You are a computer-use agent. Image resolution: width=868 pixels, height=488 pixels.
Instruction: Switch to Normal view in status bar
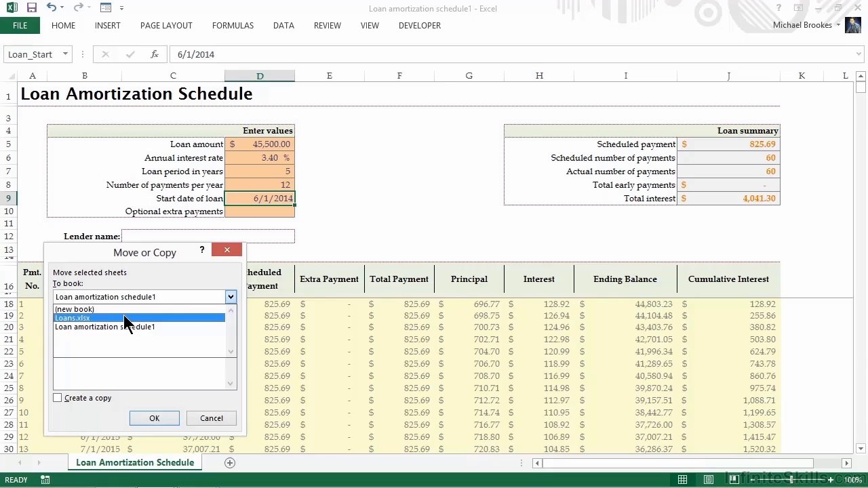tap(682, 480)
